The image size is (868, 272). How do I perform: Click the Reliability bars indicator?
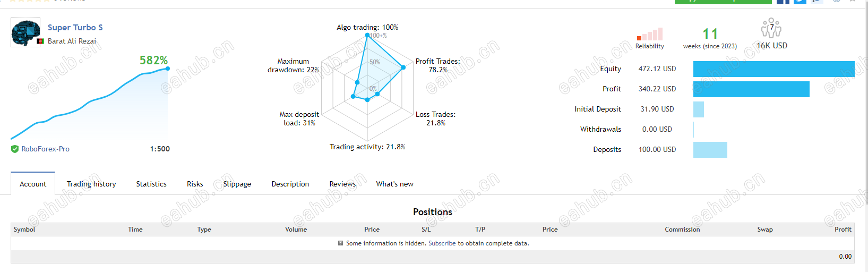(x=650, y=34)
